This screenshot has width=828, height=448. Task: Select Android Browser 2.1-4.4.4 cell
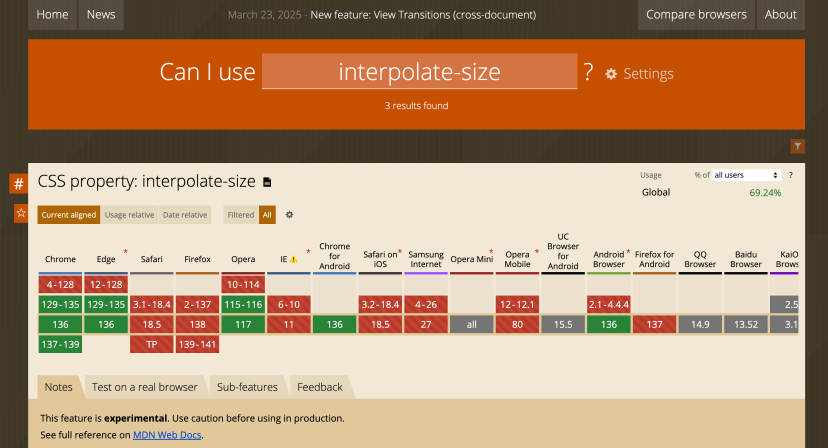[x=609, y=305]
